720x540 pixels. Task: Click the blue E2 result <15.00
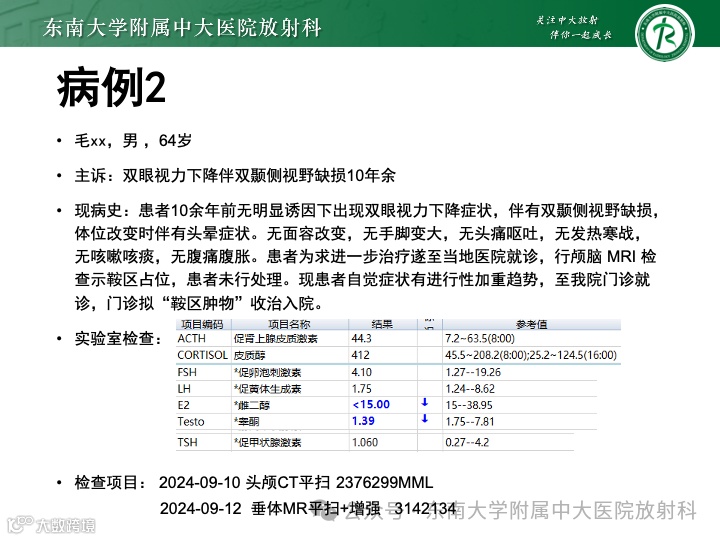371,405
